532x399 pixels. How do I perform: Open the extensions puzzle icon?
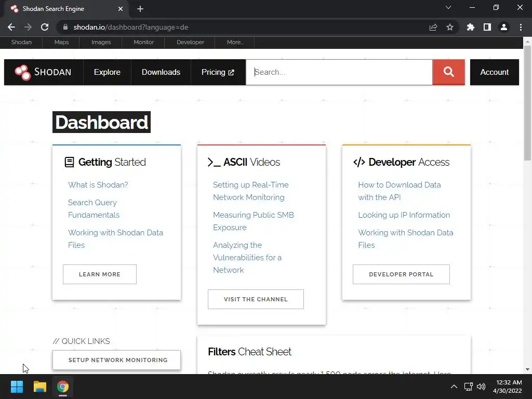click(x=471, y=27)
